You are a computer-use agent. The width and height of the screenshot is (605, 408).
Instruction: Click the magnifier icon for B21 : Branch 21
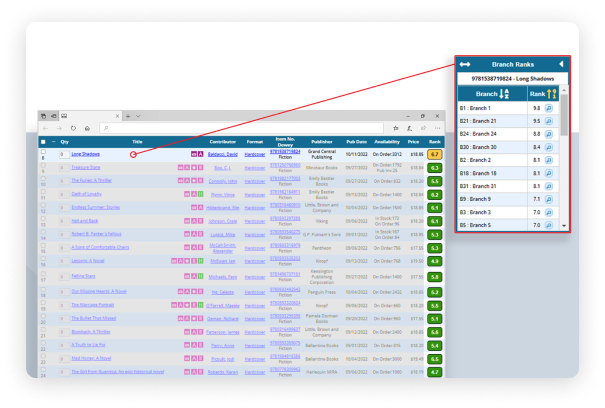tap(549, 121)
